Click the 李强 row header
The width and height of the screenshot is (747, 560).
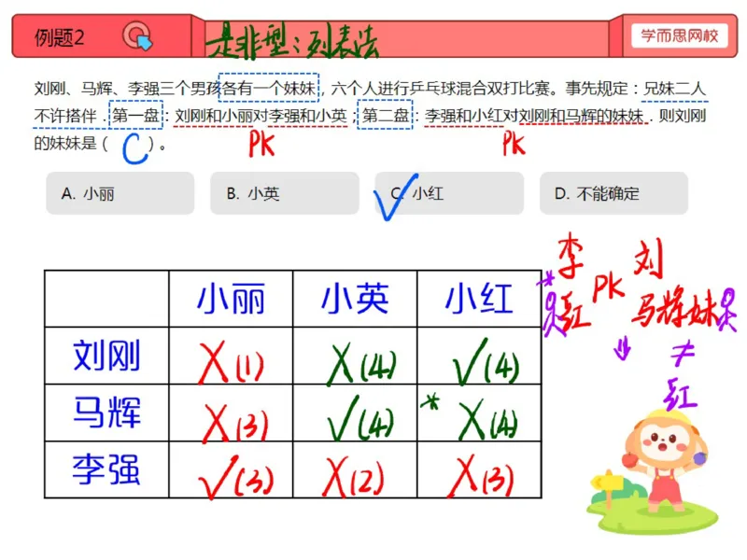point(106,470)
